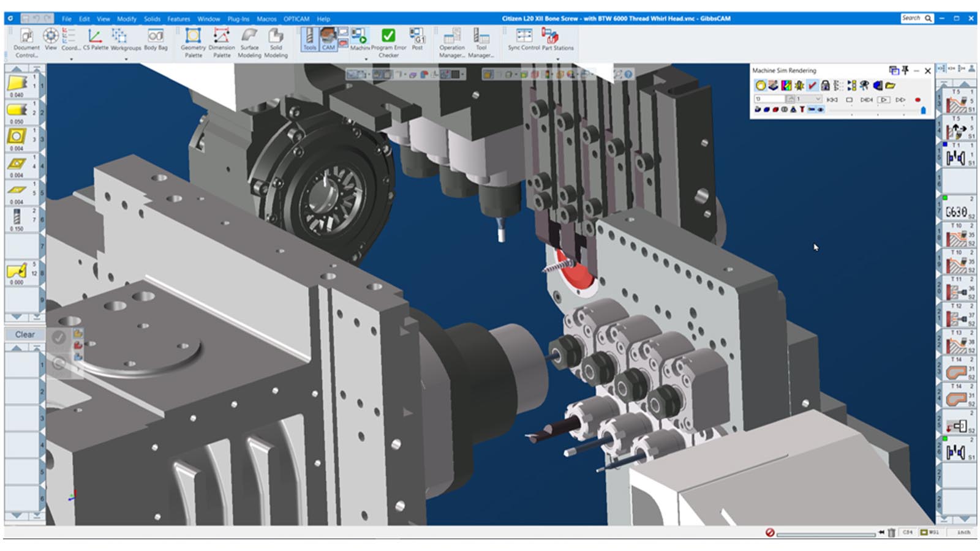Toggle the red checkmark option
The height and width of the screenshot is (551, 980).
(813, 85)
